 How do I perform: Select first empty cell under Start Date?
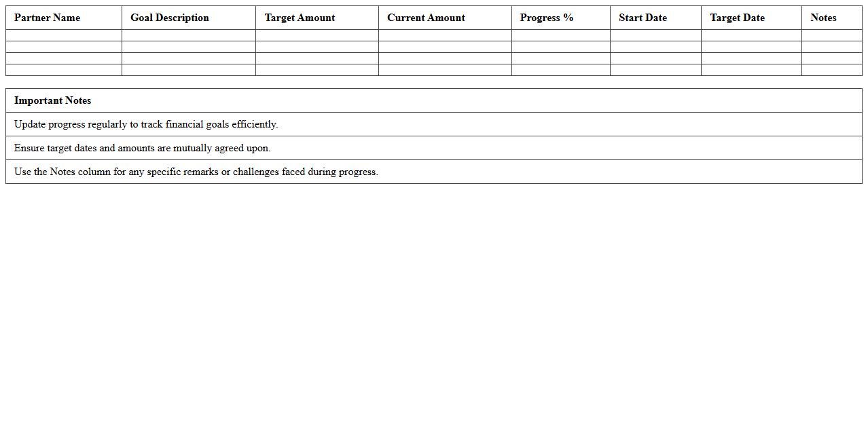tap(655, 35)
